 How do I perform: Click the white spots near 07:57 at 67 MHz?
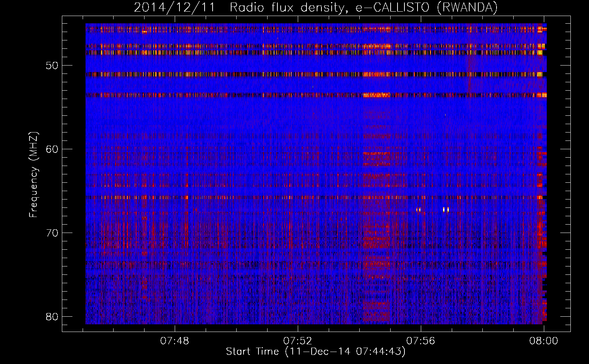coord(446,209)
